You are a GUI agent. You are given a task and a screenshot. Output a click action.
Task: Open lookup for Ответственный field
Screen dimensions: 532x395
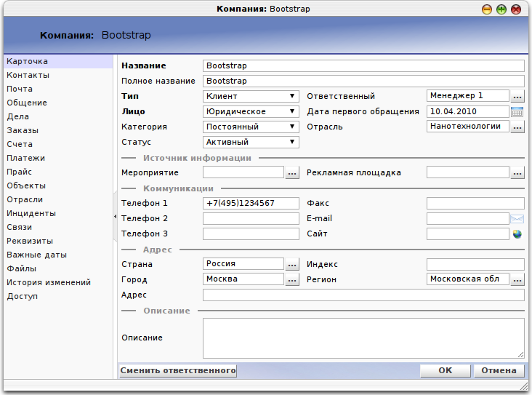[517, 96]
